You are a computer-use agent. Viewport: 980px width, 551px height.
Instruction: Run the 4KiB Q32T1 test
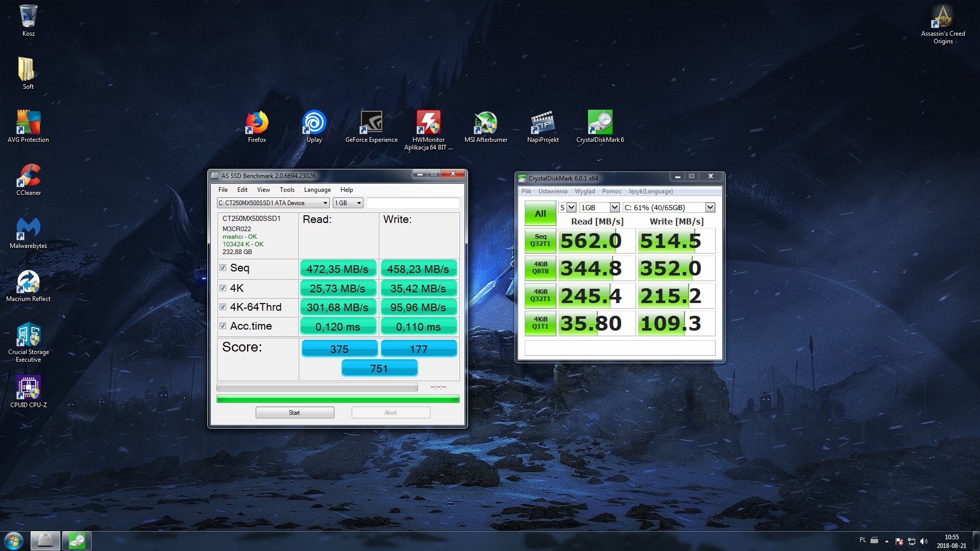540,295
